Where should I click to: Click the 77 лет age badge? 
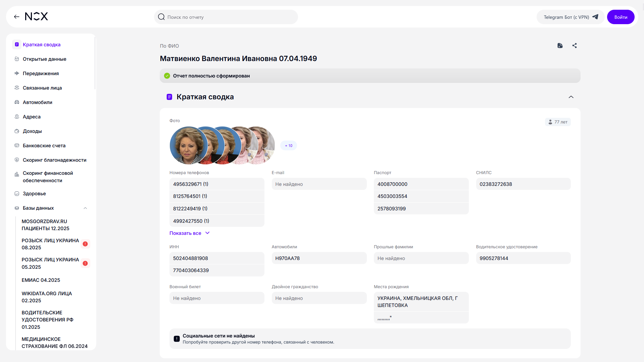point(558,122)
